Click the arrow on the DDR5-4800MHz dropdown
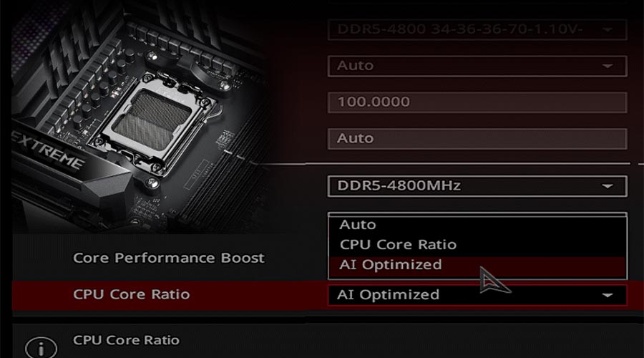The image size is (644, 358). coord(608,186)
